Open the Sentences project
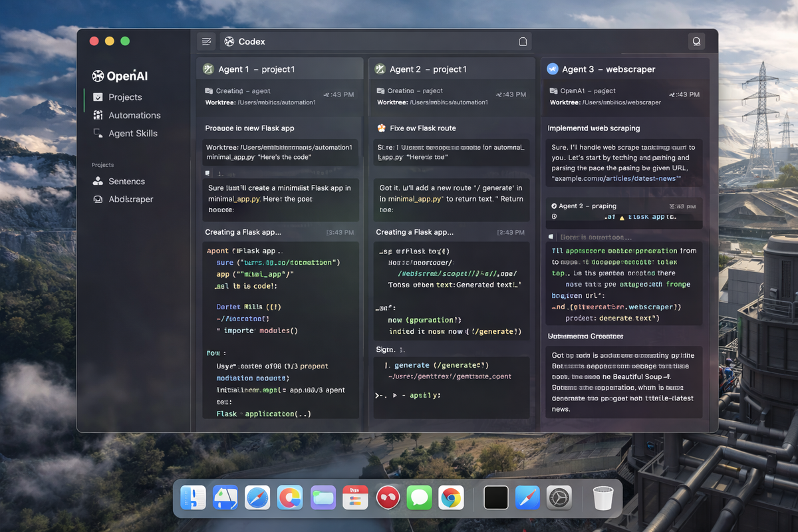The height and width of the screenshot is (532, 798). (x=125, y=181)
